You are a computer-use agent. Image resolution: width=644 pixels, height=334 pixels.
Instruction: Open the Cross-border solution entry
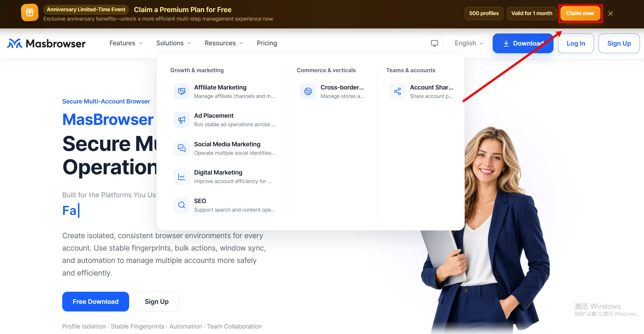pyautogui.click(x=333, y=91)
